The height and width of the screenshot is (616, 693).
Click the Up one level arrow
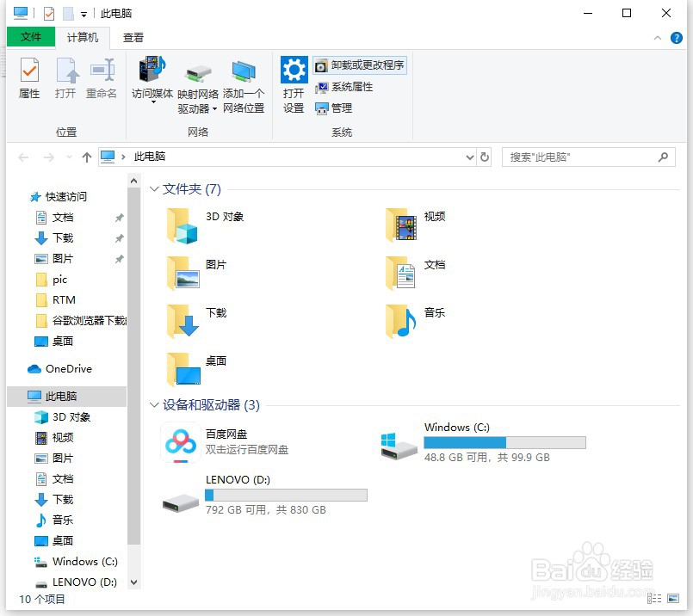pyautogui.click(x=87, y=157)
